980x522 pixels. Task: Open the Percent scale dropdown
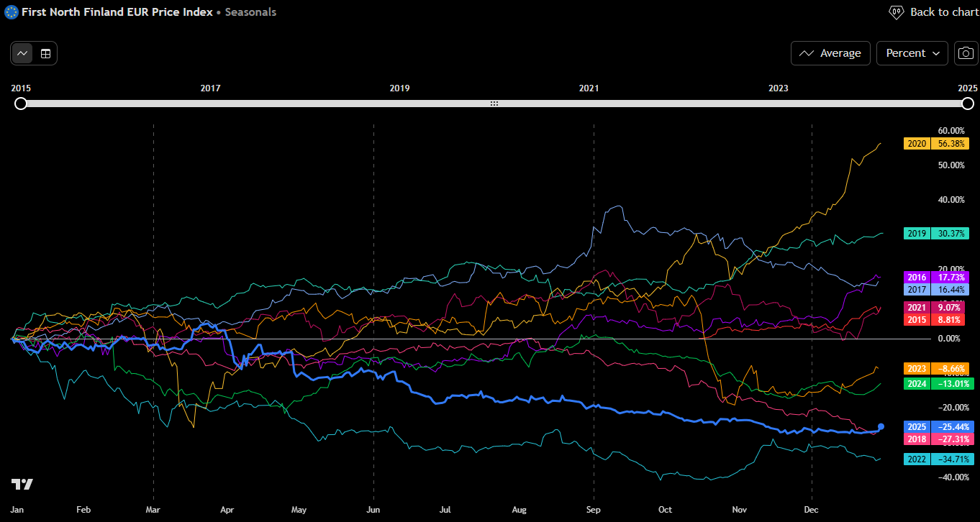click(x=912, y=53)
